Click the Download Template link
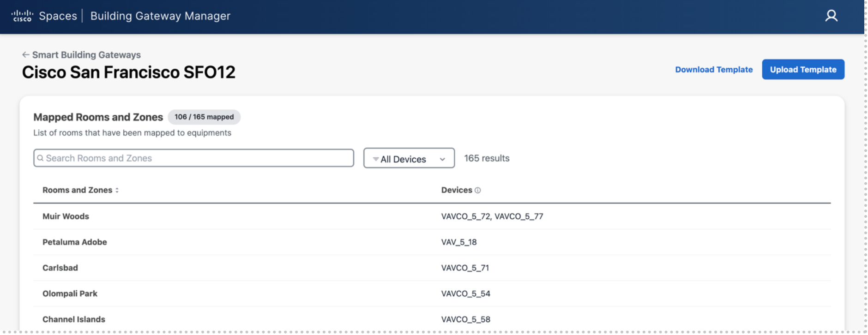The image size is (868, 335). click(x=713, y=70)
